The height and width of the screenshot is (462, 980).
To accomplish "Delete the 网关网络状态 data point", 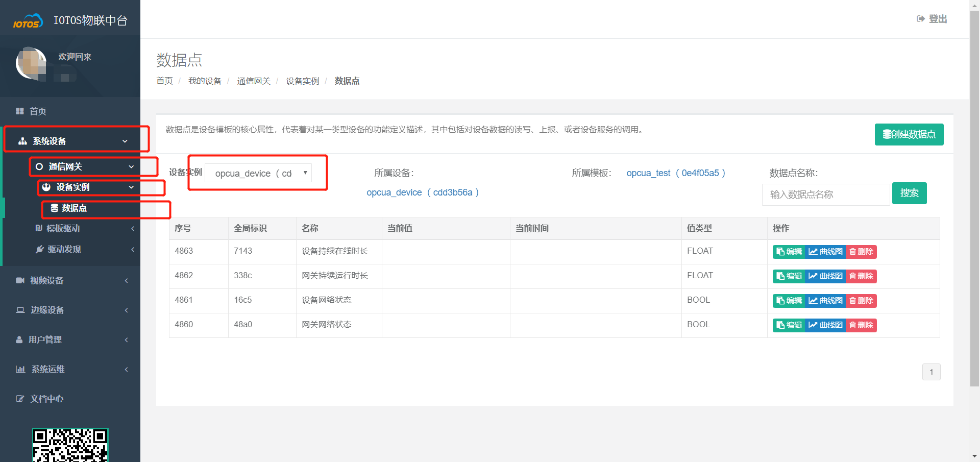I will coord(861,325).
